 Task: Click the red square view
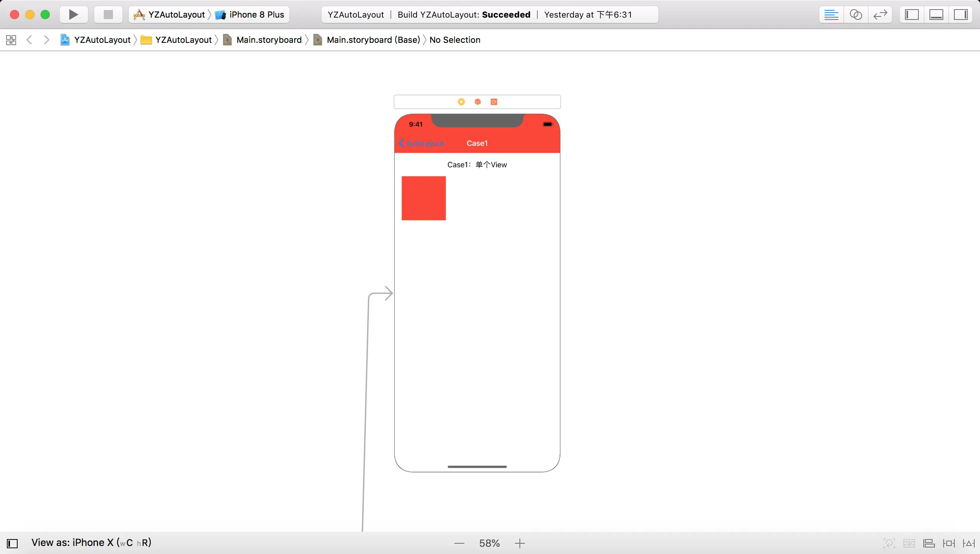click(x=423, y=198)
